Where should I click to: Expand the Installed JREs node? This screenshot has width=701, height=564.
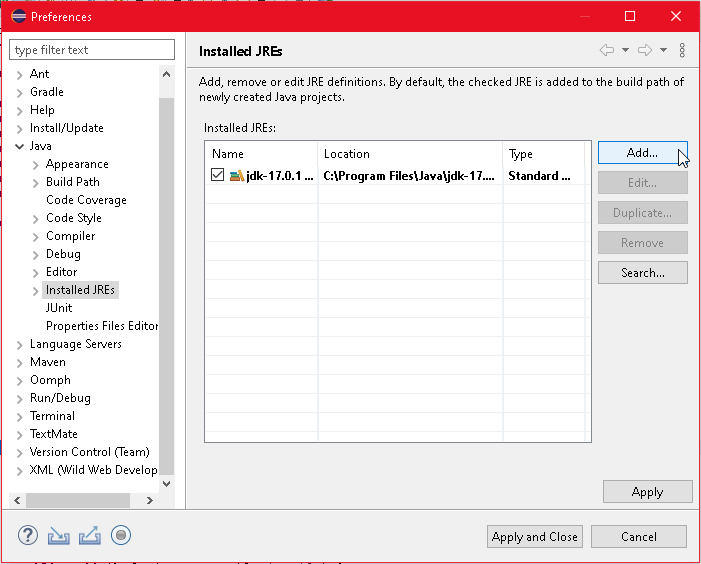35,291
